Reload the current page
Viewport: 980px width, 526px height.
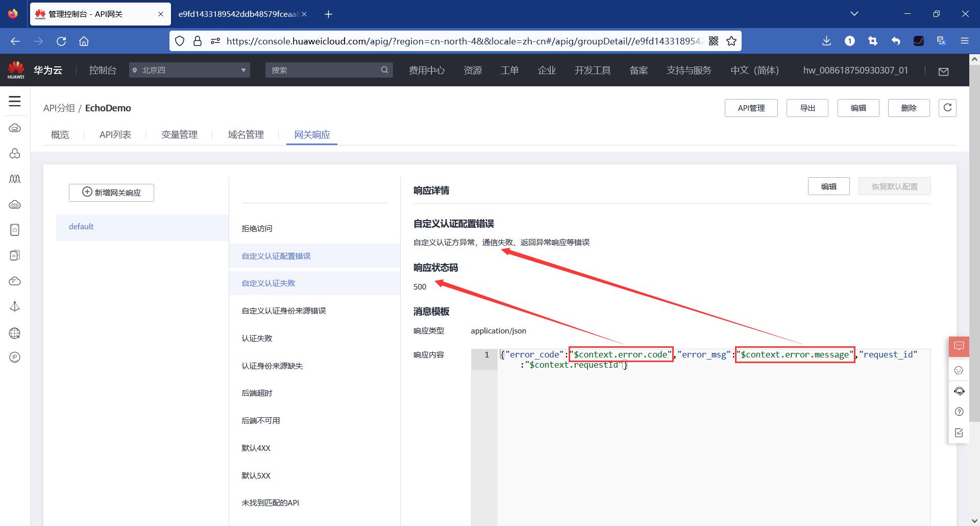click(x=61, y=41)
